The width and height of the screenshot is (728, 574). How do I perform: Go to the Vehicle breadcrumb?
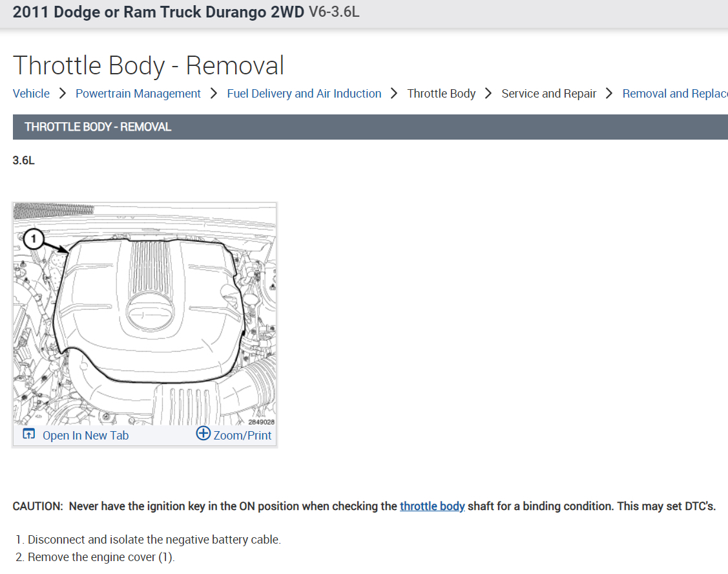tap(31, 94)
